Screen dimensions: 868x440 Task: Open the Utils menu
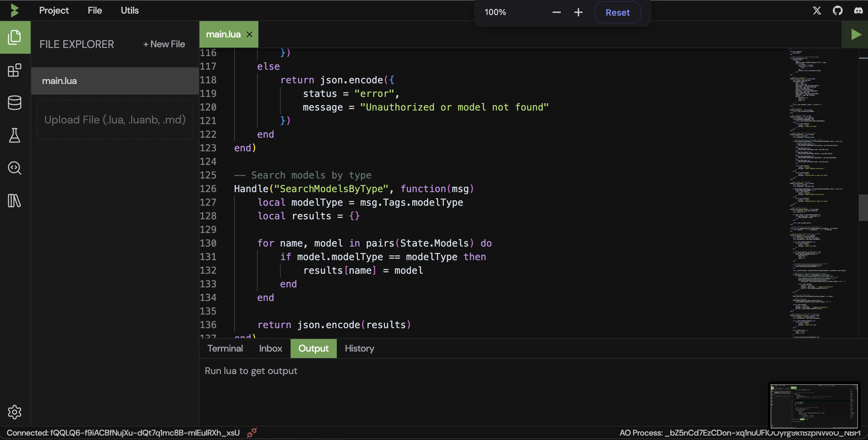coord(129,11)
